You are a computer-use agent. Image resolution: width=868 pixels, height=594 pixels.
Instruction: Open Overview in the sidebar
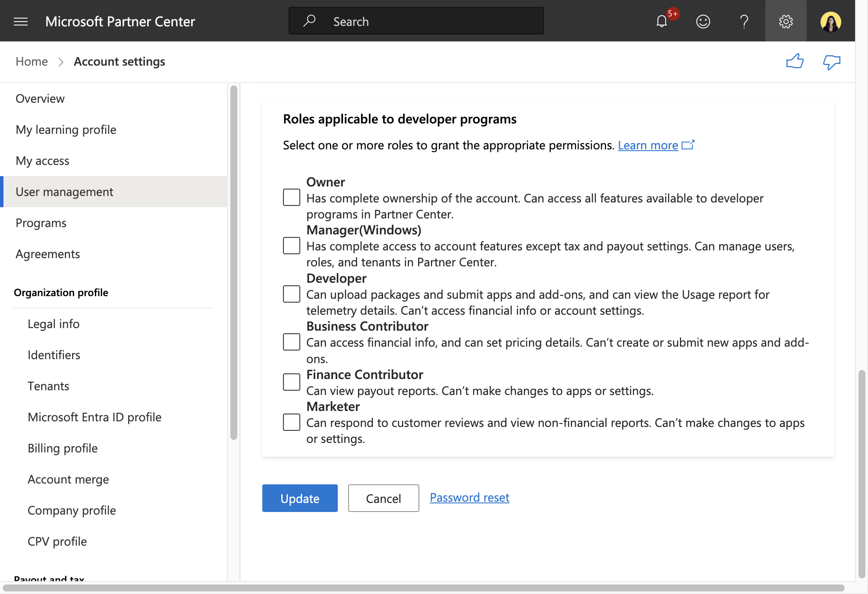pyautogui.click(x=114, y=98)
